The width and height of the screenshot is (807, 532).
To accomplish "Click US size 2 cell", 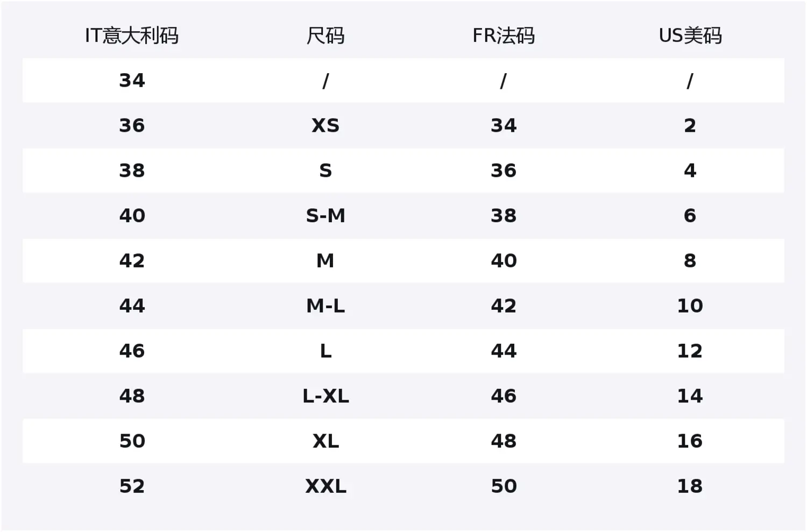I will 690,125.
